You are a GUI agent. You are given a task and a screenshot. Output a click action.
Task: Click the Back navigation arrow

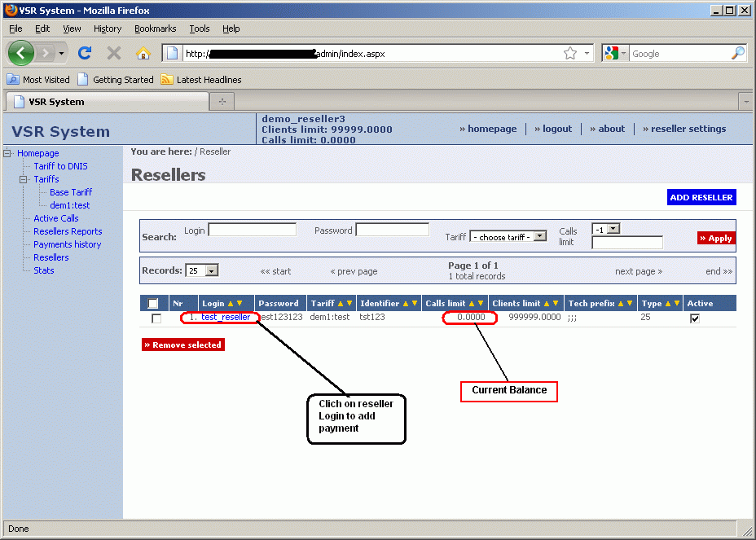[x=21, y=53]
